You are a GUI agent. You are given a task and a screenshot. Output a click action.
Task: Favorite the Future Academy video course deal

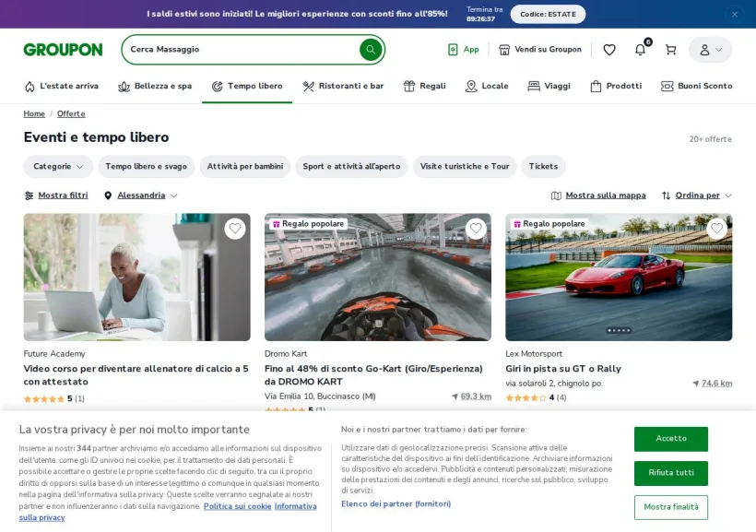point(235,228)
